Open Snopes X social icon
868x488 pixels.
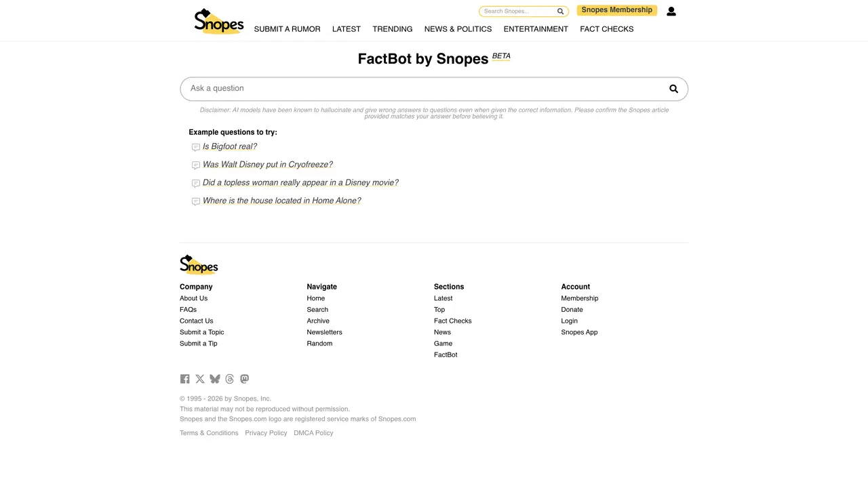200,379
